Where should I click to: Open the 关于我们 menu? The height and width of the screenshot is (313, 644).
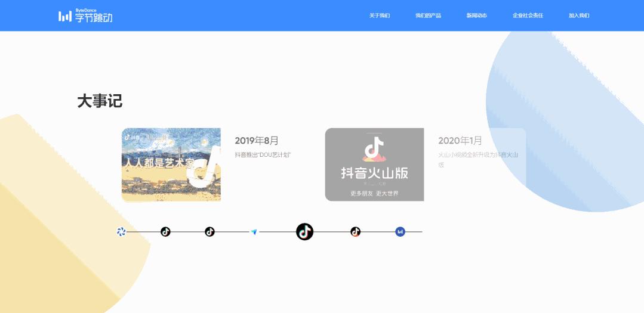tap(380, 16)
